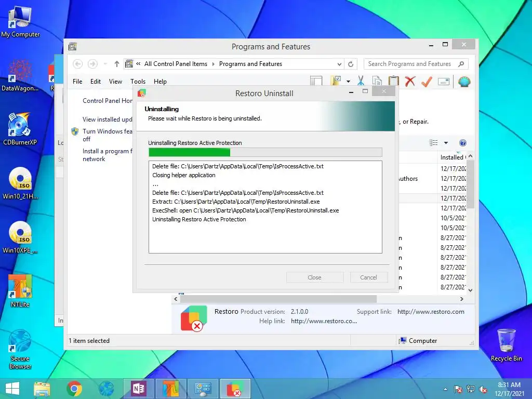
Task: Select Win10_21H ISO file icon
Action: (20, 183)
